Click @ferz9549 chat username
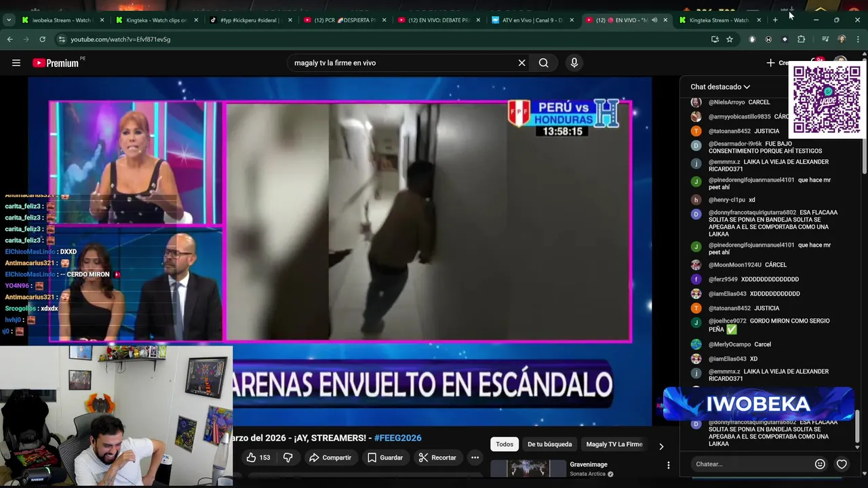The height and width of the screenshot is (488, 868). 723,279
